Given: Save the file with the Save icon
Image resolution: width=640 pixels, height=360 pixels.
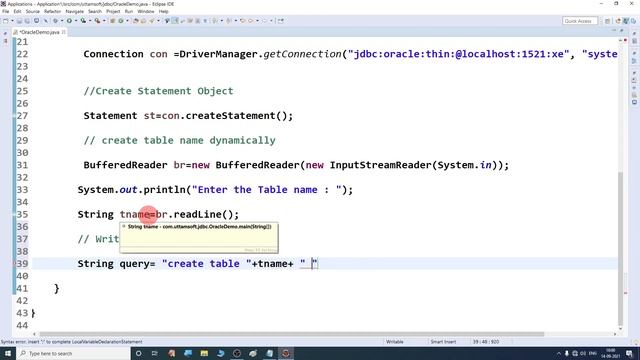Looking at the screenshot, I should [x=20, y=21].
